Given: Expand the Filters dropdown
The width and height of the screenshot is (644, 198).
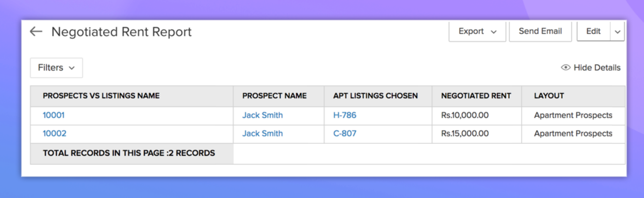Looking at the screenshot, I should click(x=56, y=68).
